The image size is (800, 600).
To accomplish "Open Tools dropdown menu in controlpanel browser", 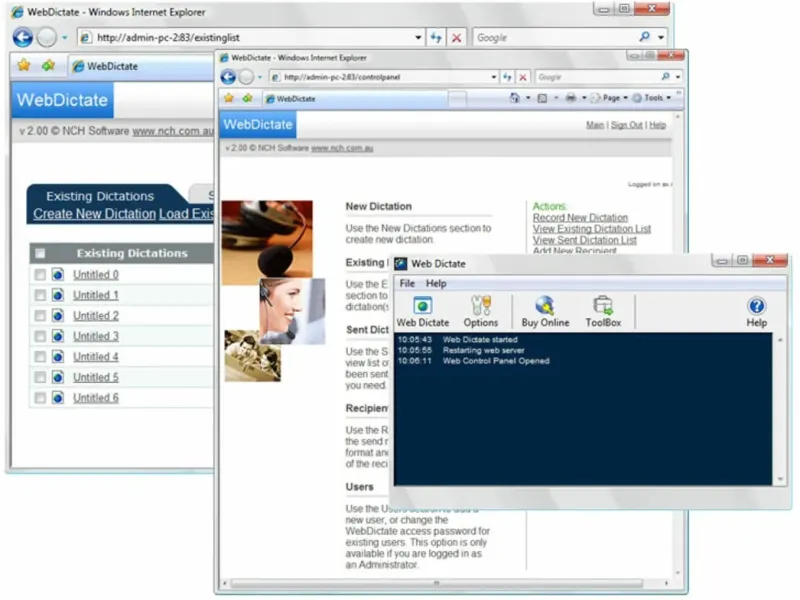I will 652,98.
